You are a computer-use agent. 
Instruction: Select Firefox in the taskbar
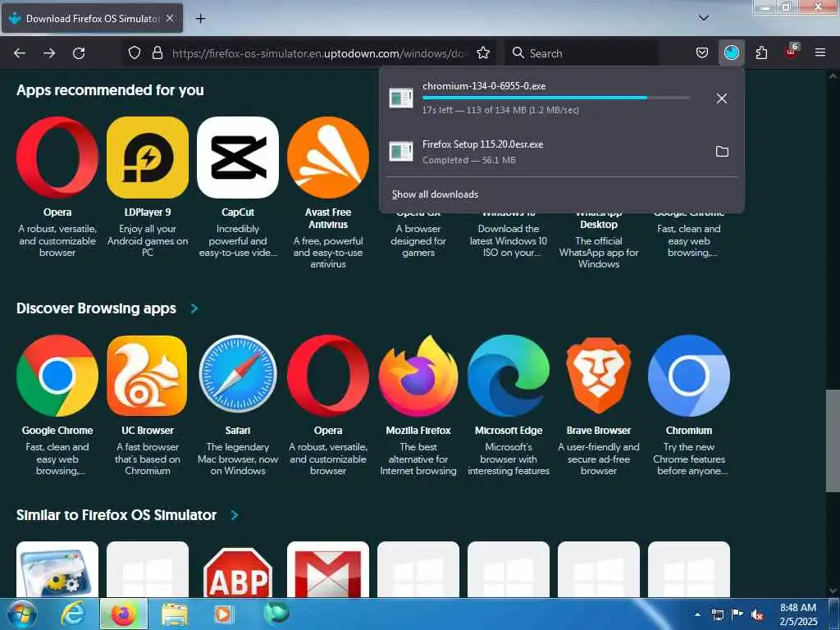[124, 614]
